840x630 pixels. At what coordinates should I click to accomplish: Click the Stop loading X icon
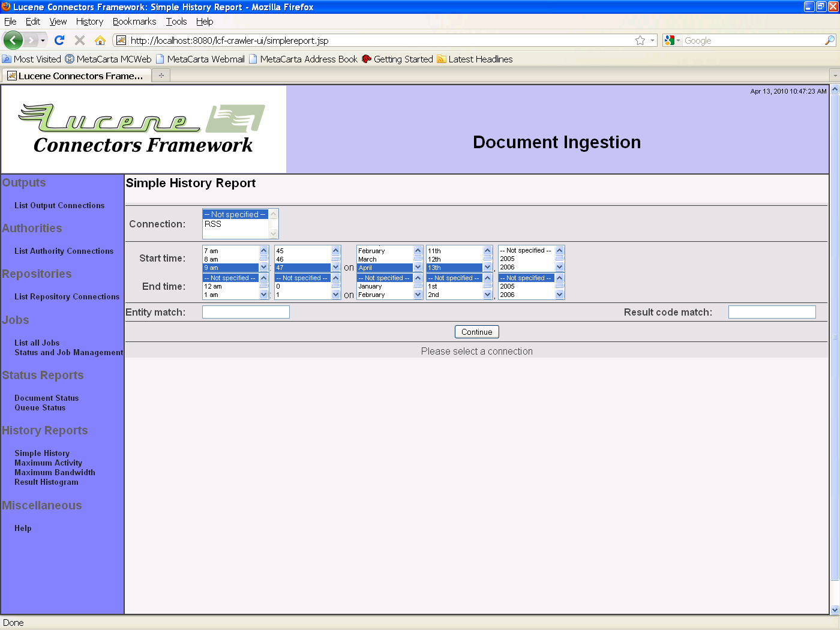(80, 40)
